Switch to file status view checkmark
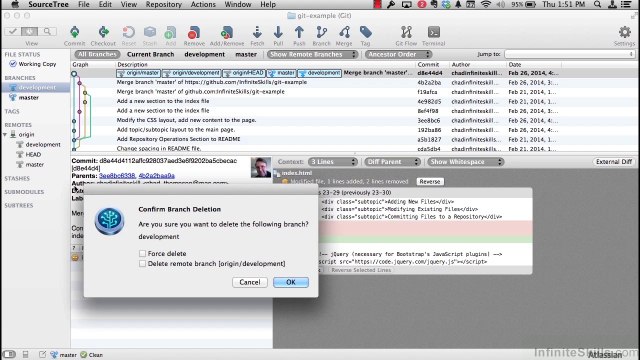Screen dimensions: 640x360 point(12,31)
